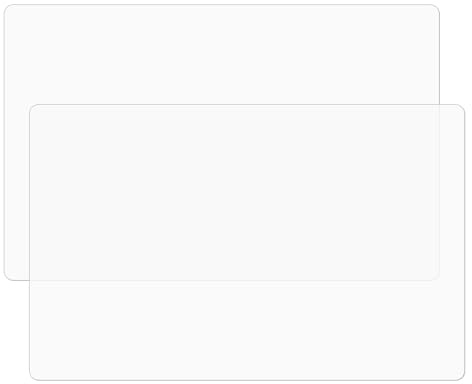Click the back panel's top border line
Screen dimensions: 472x384
[222, 5]
